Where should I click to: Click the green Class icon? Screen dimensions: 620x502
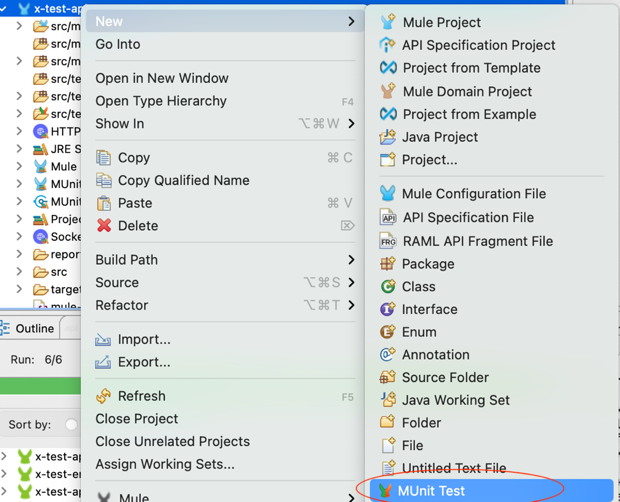point(388,286)
